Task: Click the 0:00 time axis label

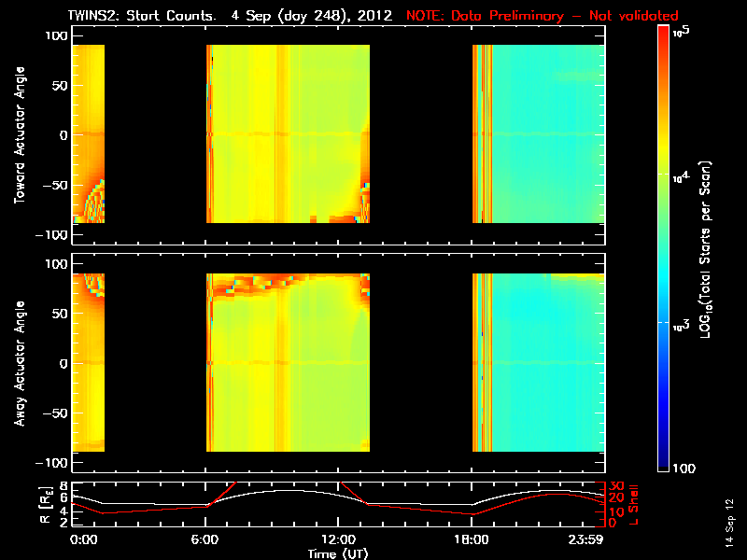Action: (83, 539)
